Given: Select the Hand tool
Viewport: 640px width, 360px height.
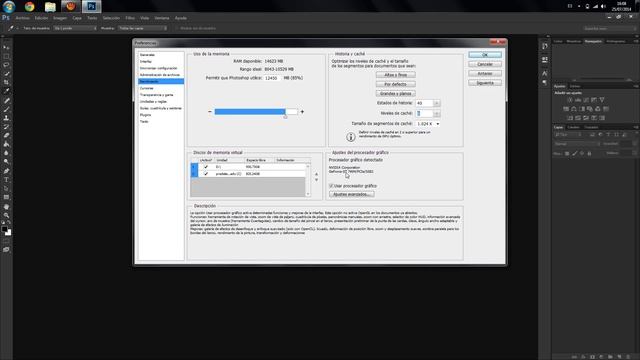Looking at the screenshot, I should pyautogui.click(x=6, y=207).
